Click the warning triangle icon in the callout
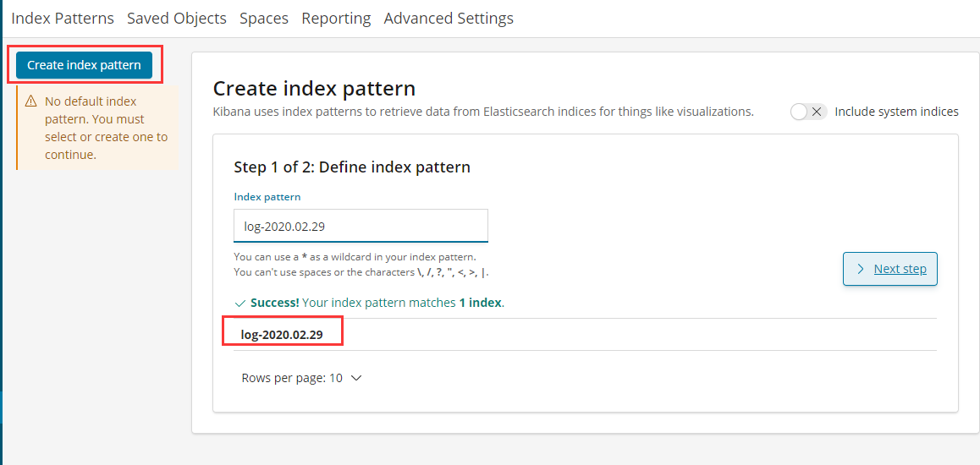This screenshot has width=980, height=465. click(x=31, y=101)
